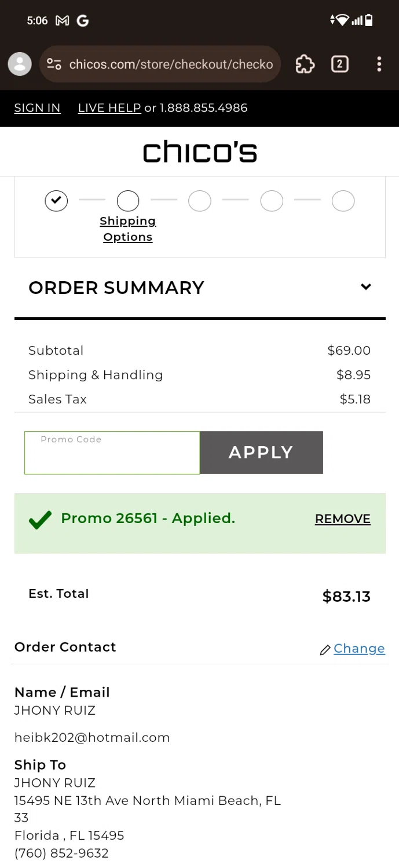Open the LIVE HELP link
399x868 pixels.
(109, 108)
